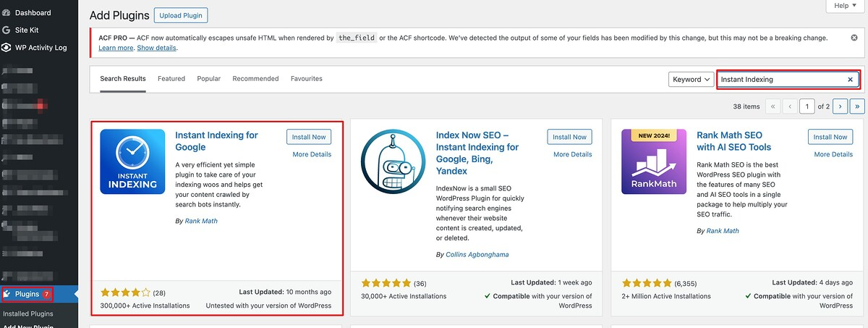The height and width of the screenshot is (328, 868).
Task: Install the Index Now SEO plugin
Action: coord(569,137)
